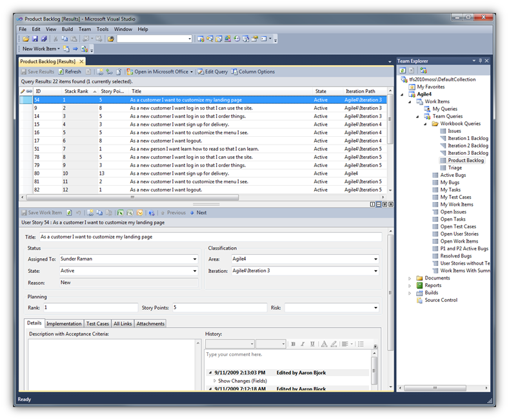Switch to the Attachments tab

coord(150,324)
